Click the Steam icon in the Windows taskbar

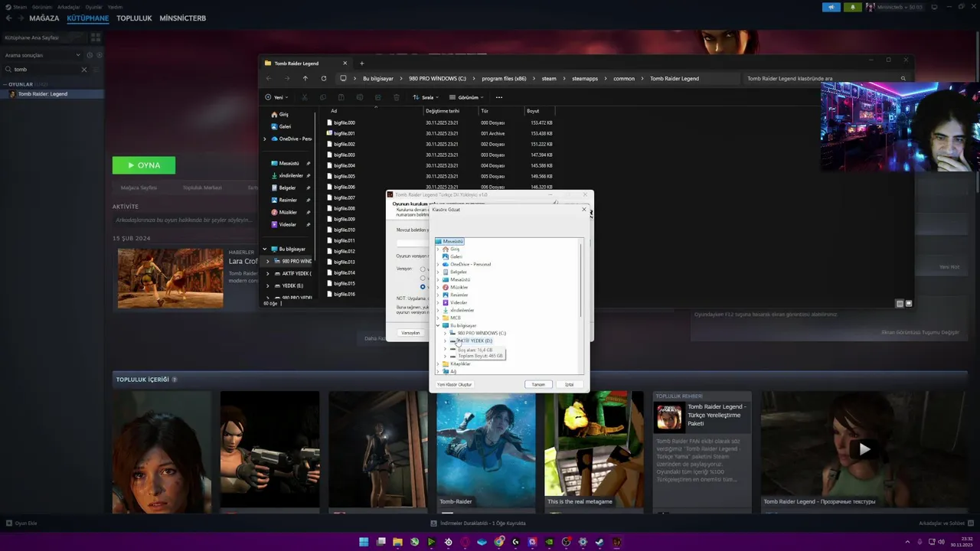(599, 542)
